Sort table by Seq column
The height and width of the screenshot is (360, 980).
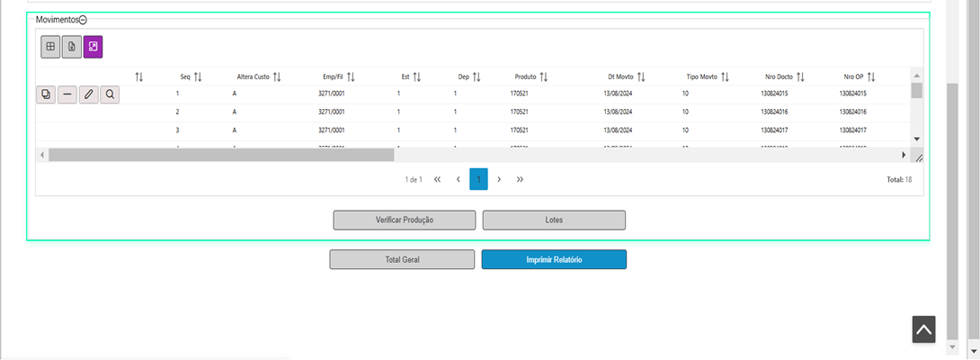click(197, 77)
